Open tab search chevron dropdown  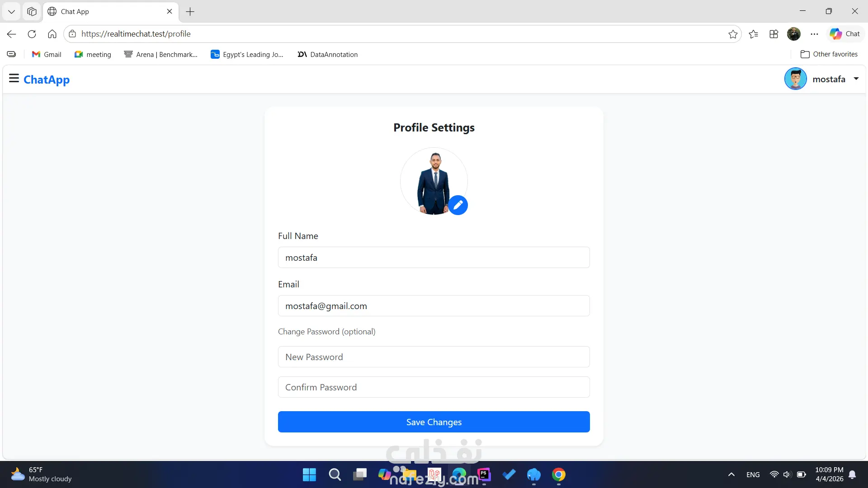click(11, 11)
